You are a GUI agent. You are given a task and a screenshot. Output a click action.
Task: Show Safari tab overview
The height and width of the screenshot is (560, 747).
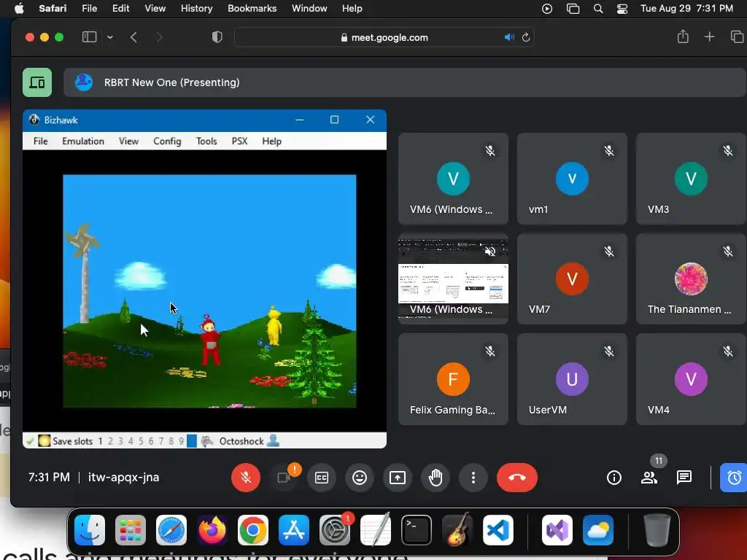tap(737, 37)
